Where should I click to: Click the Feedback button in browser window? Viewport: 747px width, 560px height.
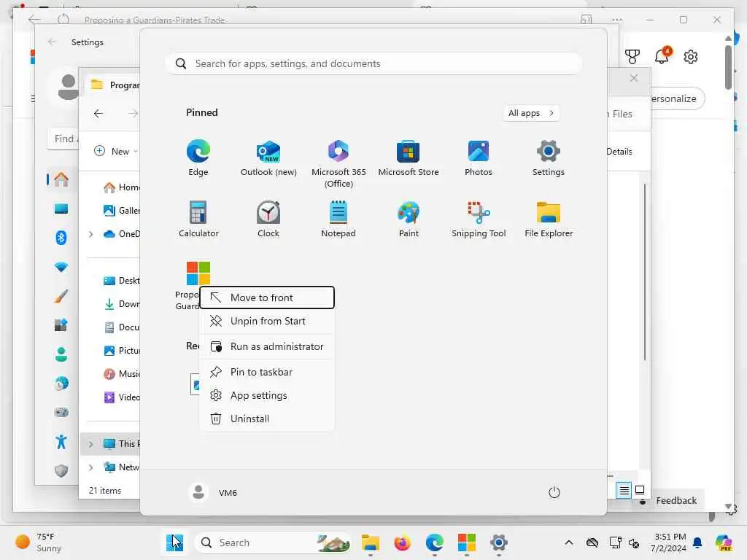point(676,500)
